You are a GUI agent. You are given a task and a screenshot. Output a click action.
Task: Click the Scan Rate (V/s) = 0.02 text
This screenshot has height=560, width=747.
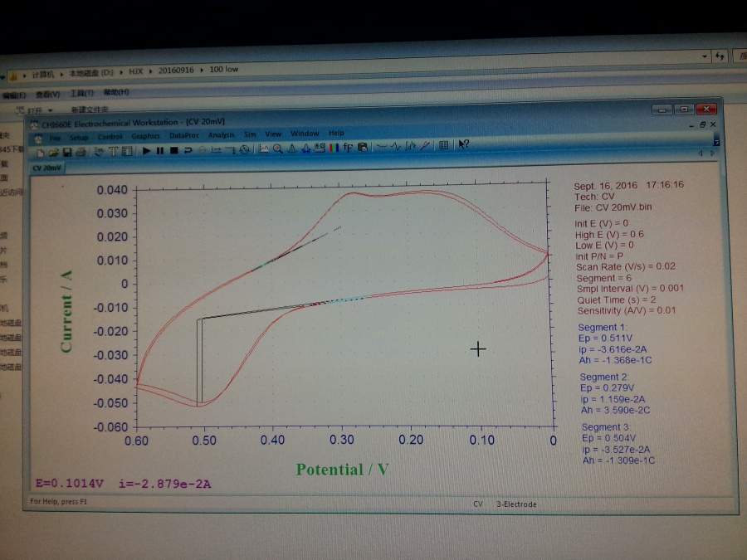click(626, 266)
